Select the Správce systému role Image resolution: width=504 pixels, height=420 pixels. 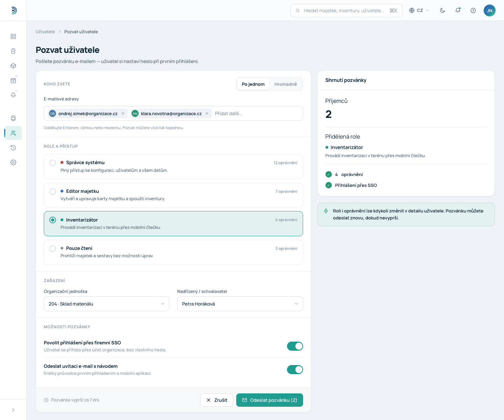point(173,167)
